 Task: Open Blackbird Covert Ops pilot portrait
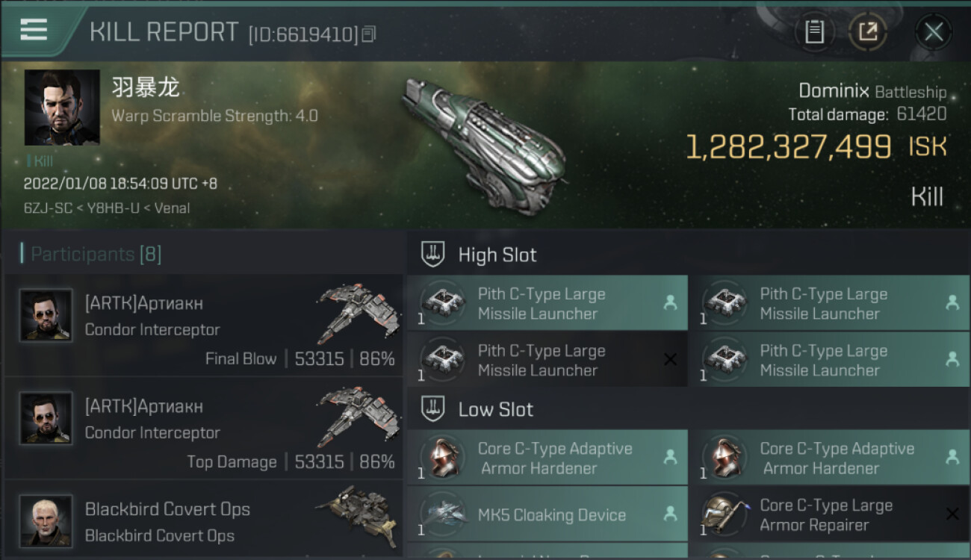[46, 520]
